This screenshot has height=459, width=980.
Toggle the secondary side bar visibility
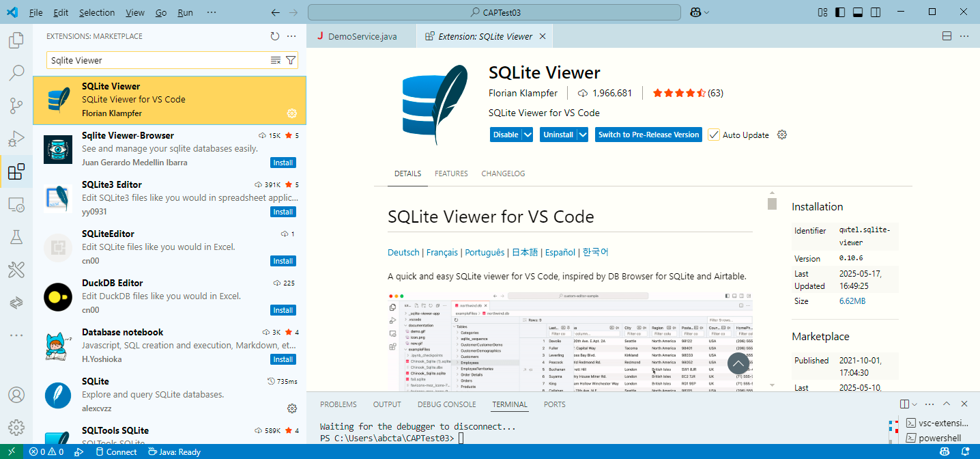[x=876, y=12]
